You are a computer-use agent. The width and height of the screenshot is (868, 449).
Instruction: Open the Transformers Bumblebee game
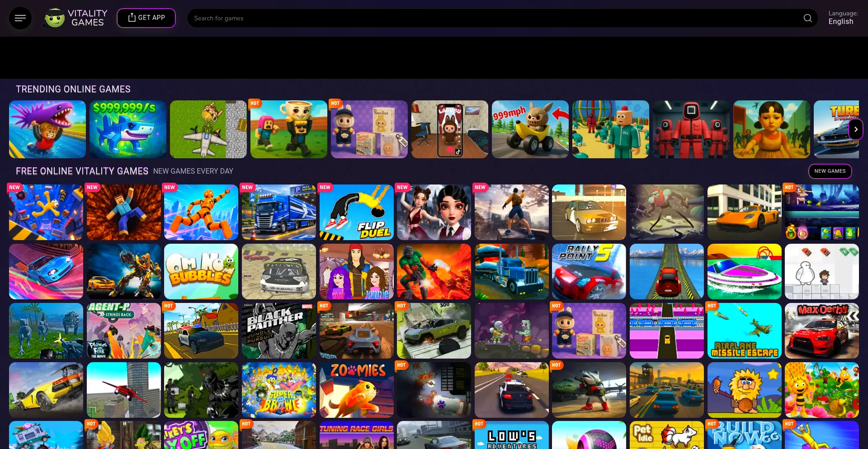pos(124,271)
